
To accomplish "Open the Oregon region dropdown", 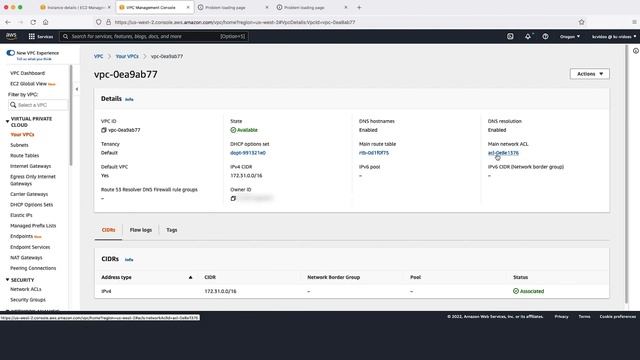I will coord(570,36).
